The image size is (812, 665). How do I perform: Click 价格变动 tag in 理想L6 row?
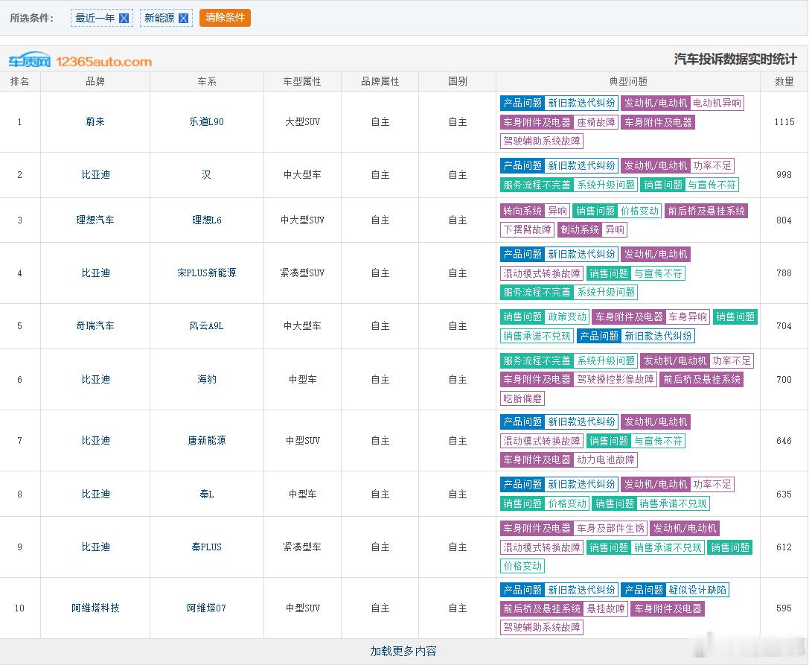click(x=639, y=211)
